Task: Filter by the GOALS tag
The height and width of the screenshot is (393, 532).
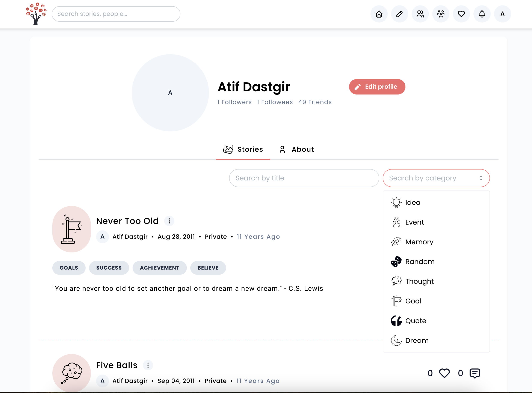Action: (69, 268)
